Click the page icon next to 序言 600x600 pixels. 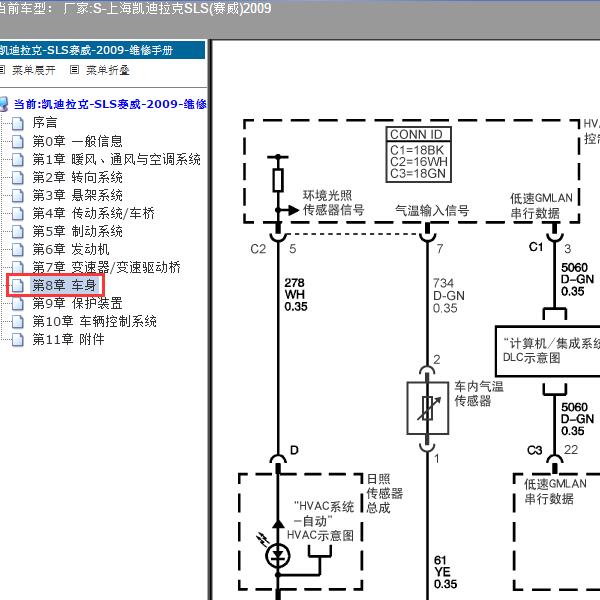point(18,123)
